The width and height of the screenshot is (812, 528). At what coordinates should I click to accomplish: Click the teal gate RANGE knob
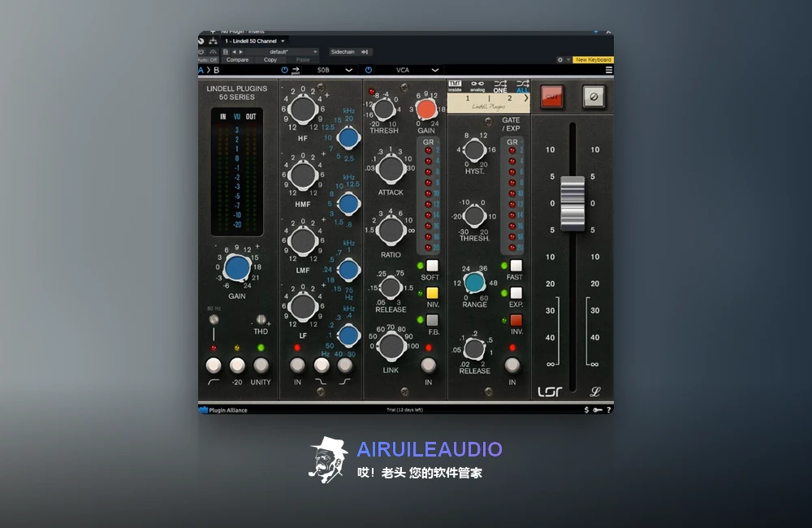click(x=474, y=283)
